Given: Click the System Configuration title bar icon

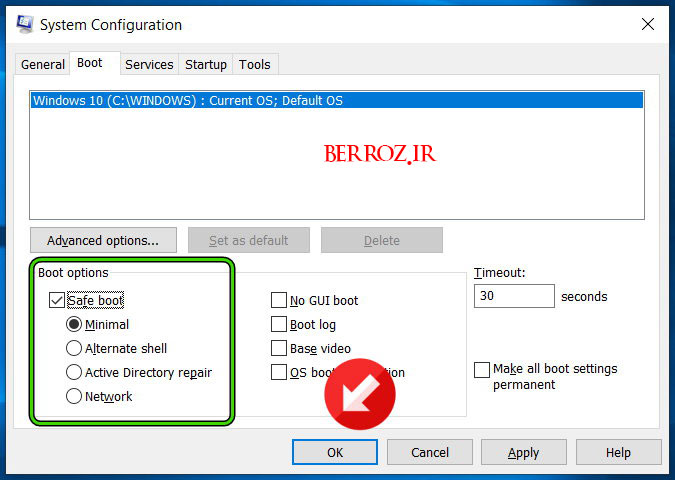Looking at the screenshot, I should 21,24.
